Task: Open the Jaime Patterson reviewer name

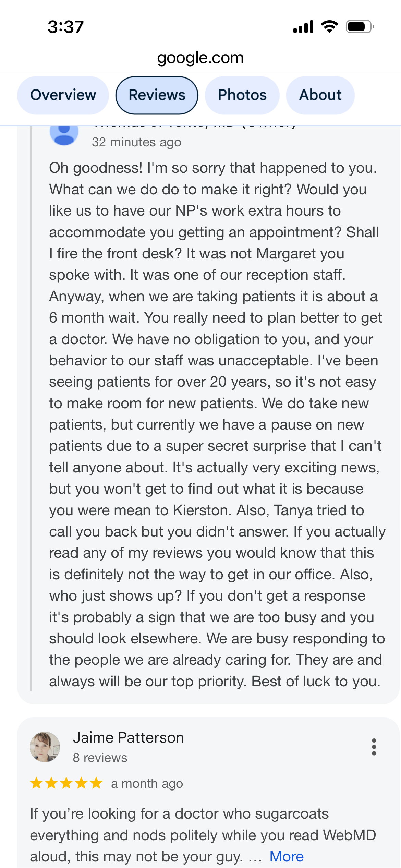Action: [x=129, y=737]
